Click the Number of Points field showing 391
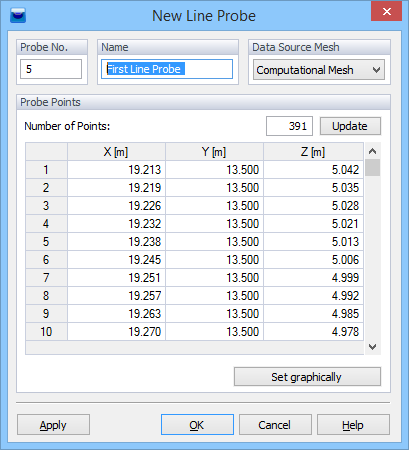The height and width of the screenshot is (450, 409). [x=289, y=126]
